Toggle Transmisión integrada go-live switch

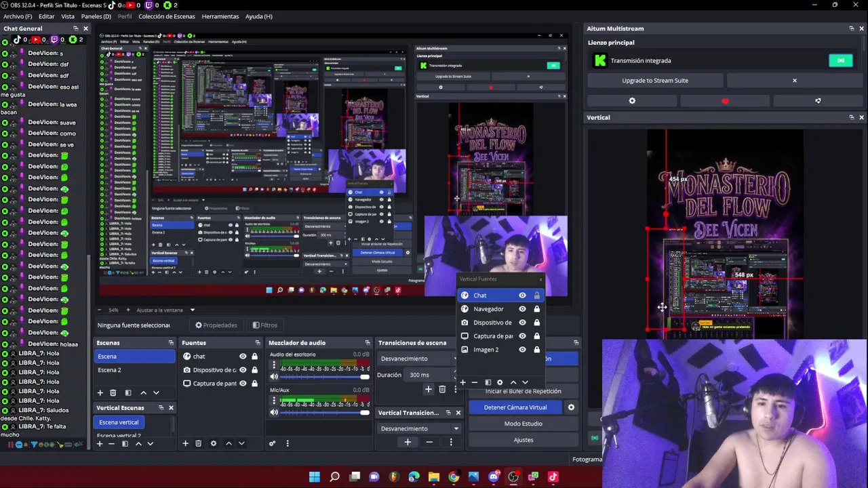pyautogui.click(x=841, y=60)
